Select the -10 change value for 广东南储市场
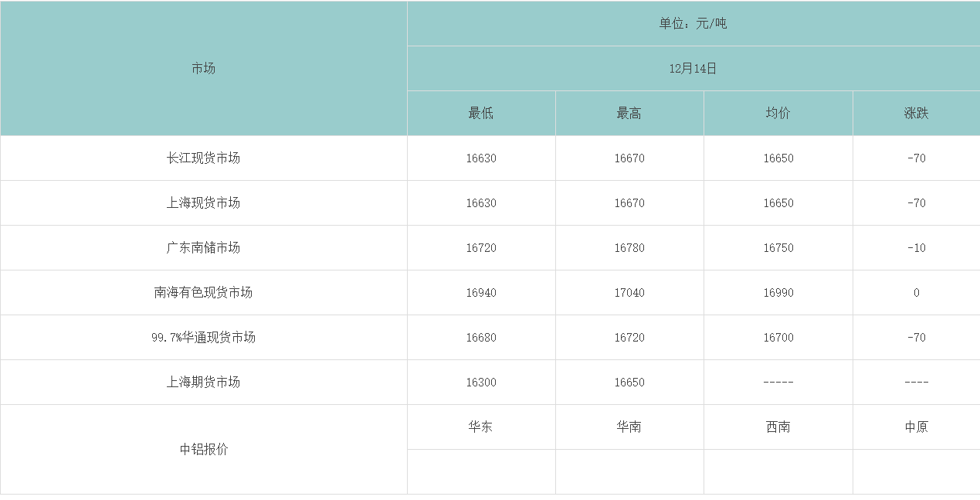The width and height of the screenshot is (980, 500). [916, 247]
